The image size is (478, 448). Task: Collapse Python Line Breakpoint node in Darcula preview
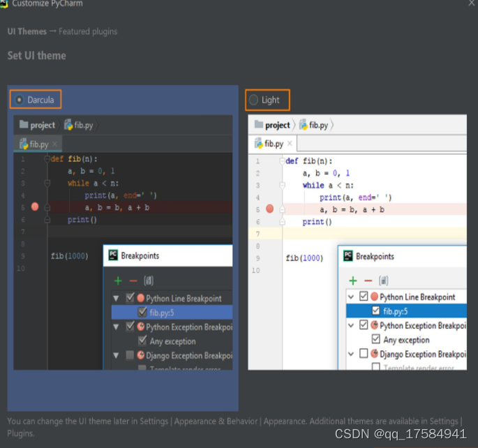pyautogui.click(x=116, y=298)
